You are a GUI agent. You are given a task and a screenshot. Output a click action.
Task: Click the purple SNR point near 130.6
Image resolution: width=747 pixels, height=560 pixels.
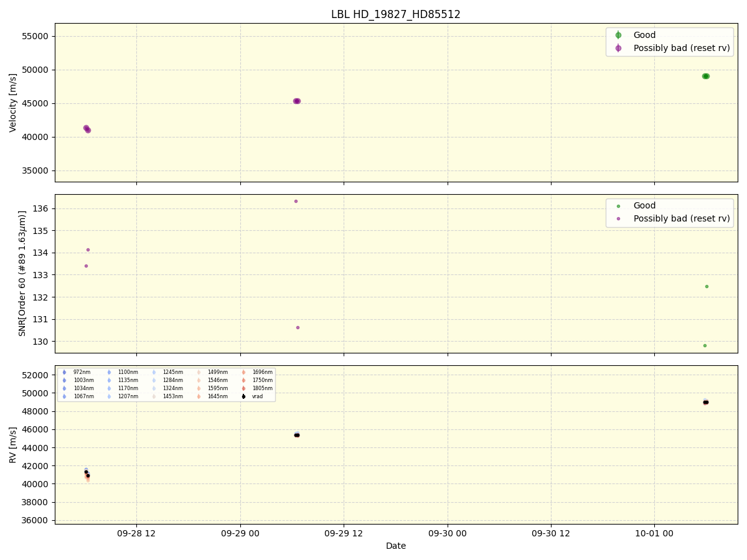click(x=298, y=327)
